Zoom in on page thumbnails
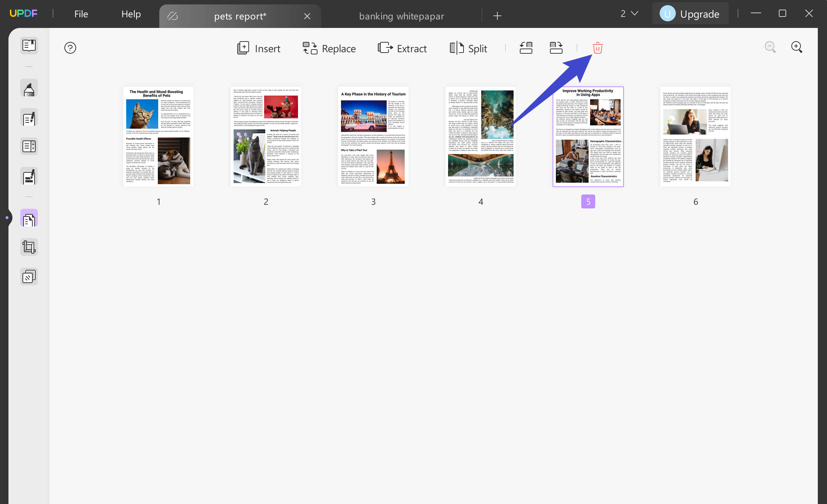The height and width of the screenshot is (504, 827). pos(796,47)
